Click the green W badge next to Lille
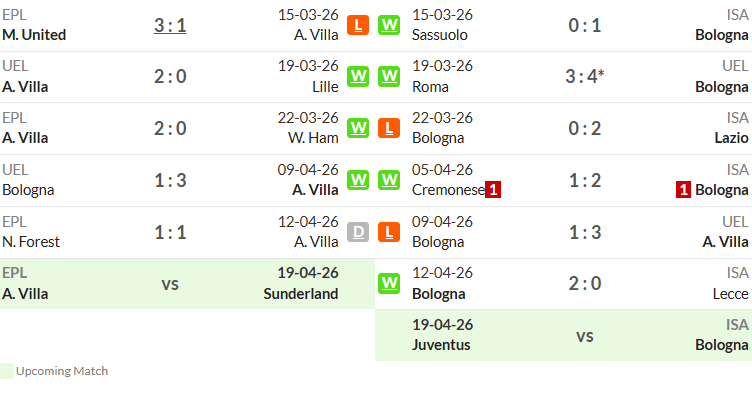 [358, 76]
